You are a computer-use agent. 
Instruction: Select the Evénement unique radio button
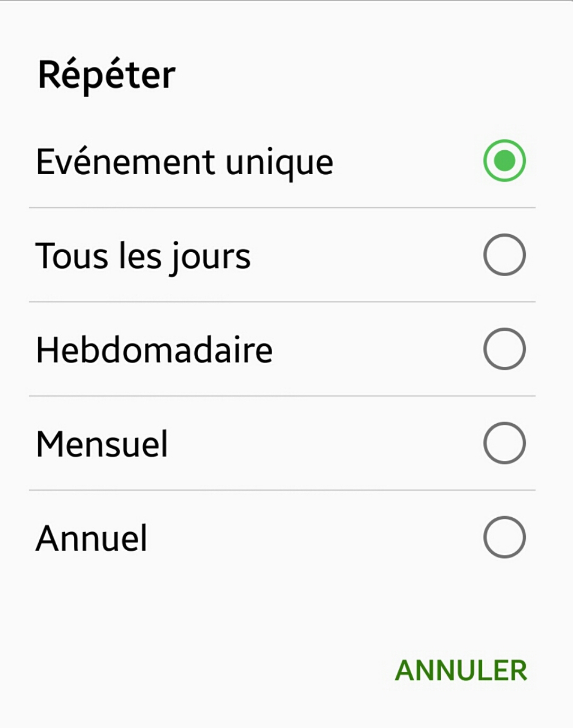click(x=504, y=160)
